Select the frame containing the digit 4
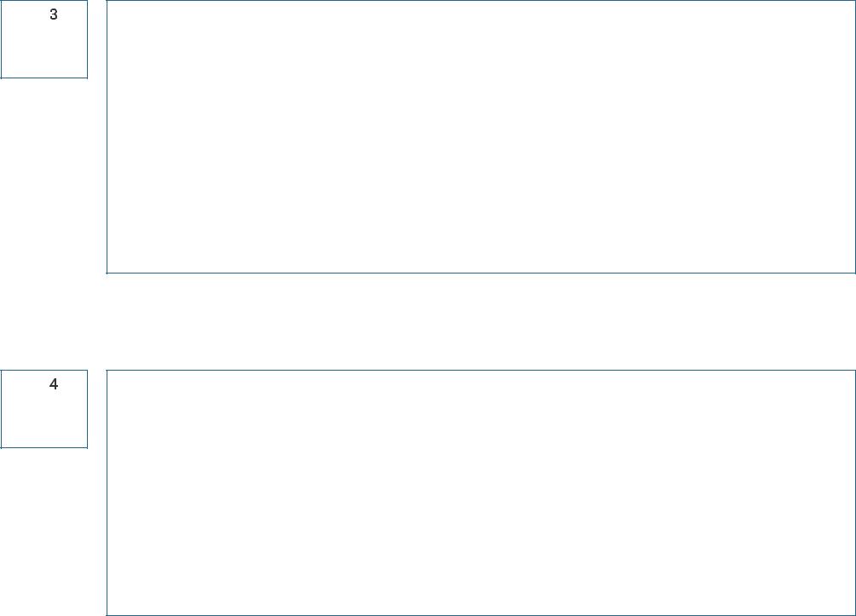The height and width of the screenshot is (616, 856). click(44, 409)
